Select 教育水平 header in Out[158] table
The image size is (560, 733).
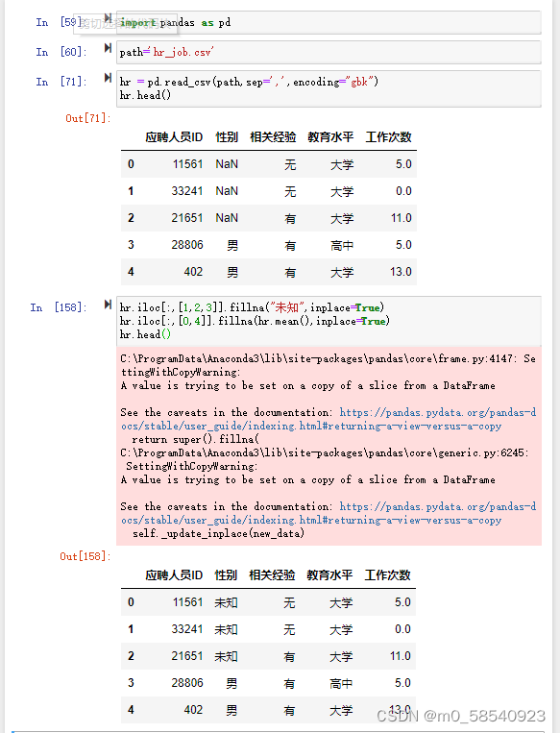tap(329, 575)
